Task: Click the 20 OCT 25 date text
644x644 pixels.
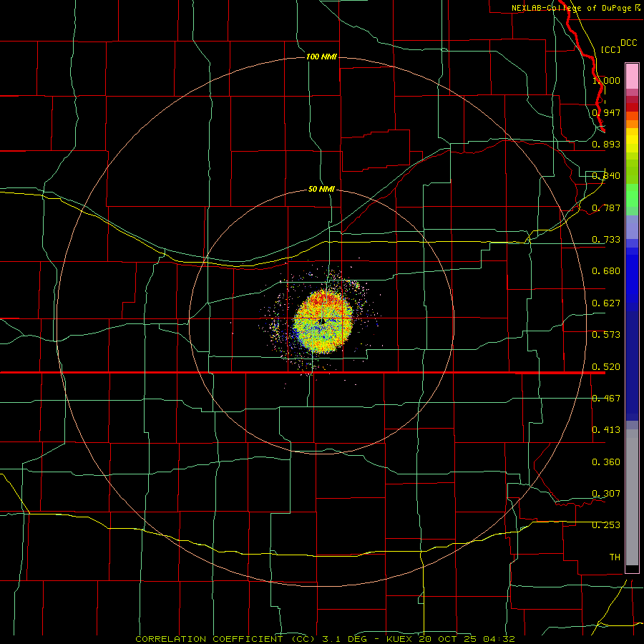Action: 449,639
